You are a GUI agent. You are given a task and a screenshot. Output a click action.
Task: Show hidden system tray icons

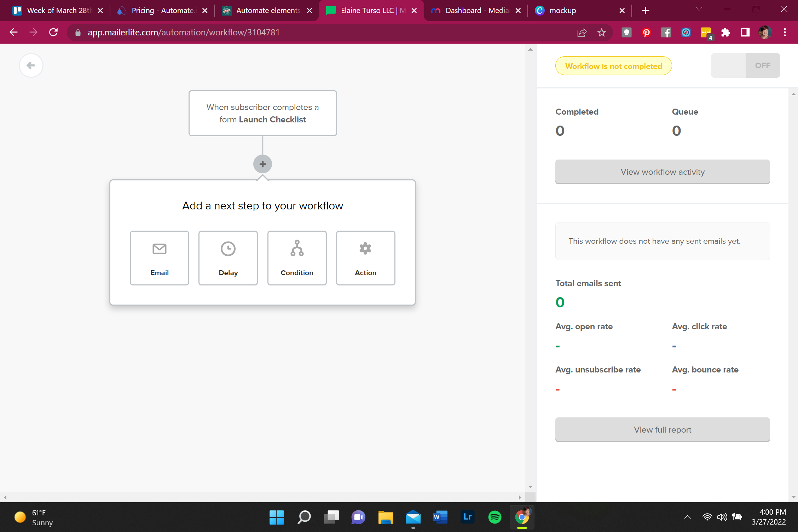pyautogui.click(x=687, y=517)
